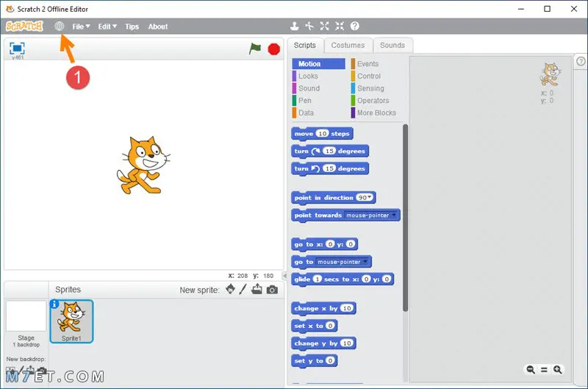Minimize the Scratch 2 Offline Editor window
The image size is (588, 389).
click(x=521, y=9)
